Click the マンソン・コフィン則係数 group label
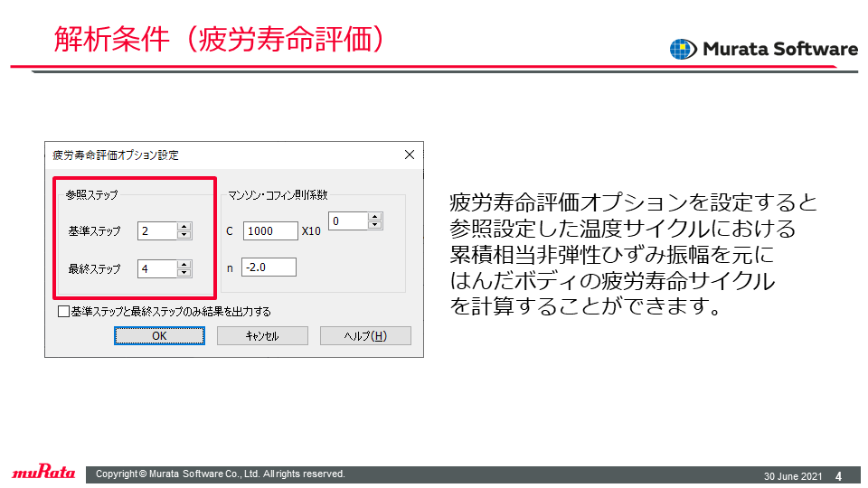The width and height of the screenshot is (868, 488). (278, 195)
